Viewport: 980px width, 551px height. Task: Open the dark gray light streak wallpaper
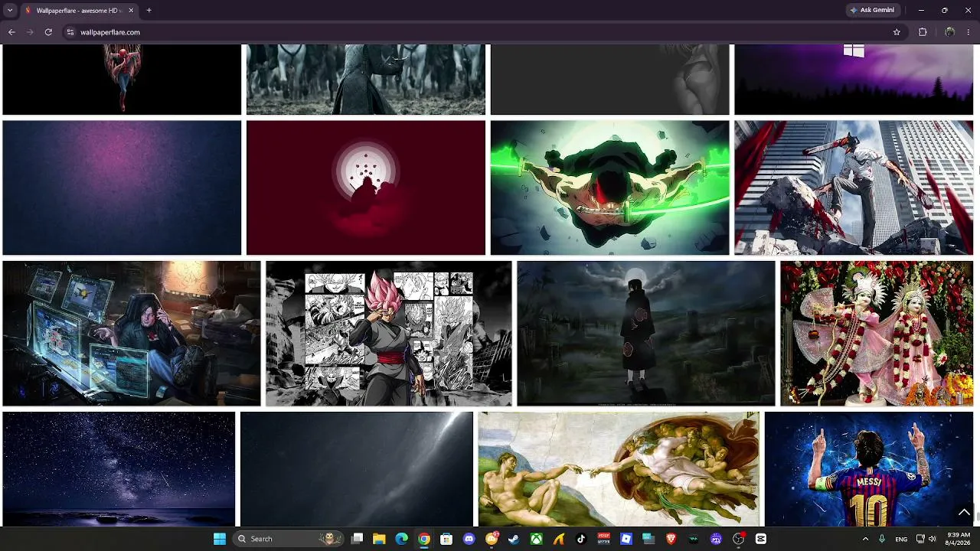(357, 469)
